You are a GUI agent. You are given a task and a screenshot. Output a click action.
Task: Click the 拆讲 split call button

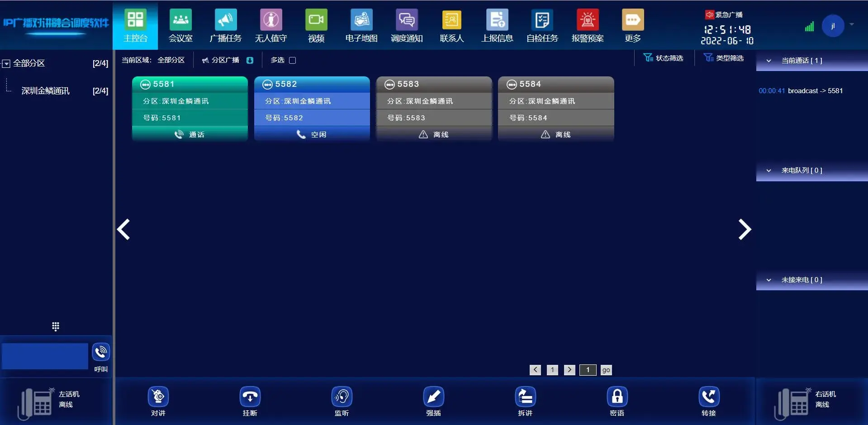pos(526,401)
